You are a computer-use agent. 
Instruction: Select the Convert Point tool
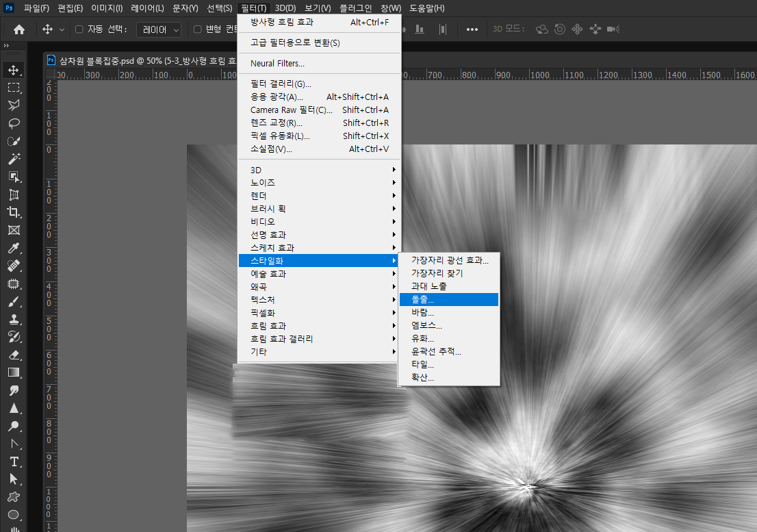pyautogui.click(x=14, y=444)
